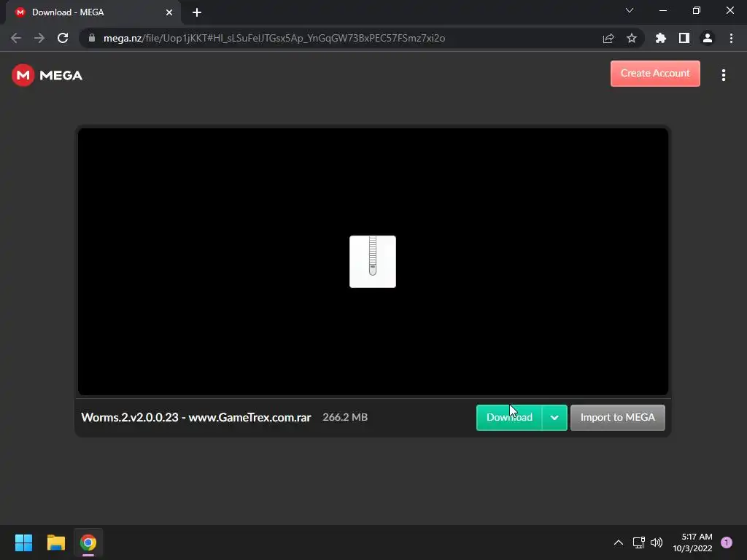The width and height of the screenshot is (747, 560).
Task: Open network status tray icon
Action: pos(639,542)
